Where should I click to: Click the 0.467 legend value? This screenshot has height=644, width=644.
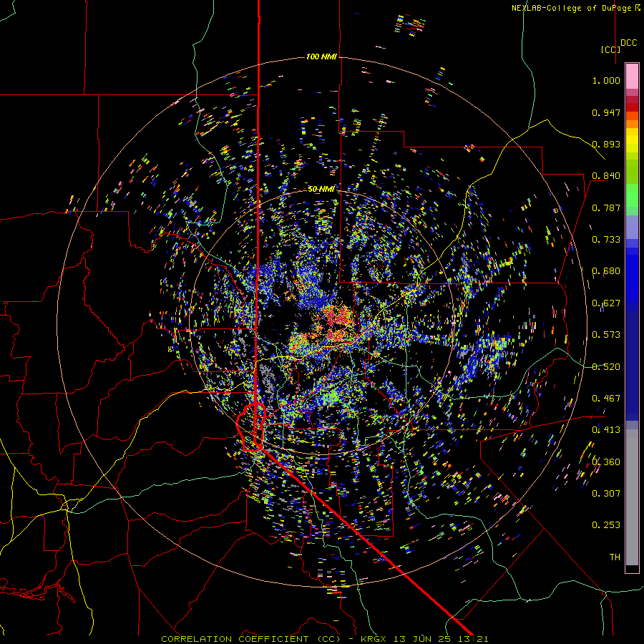[606, 399]
